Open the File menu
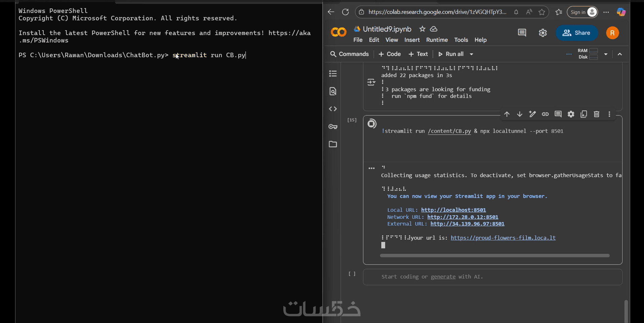This screenshot has height=323, width=644. 358,40
